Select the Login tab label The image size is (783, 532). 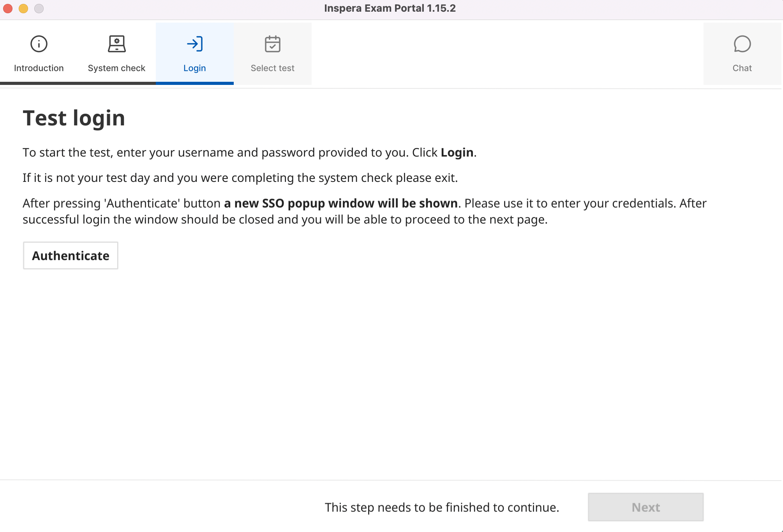(x=194, y=68)
